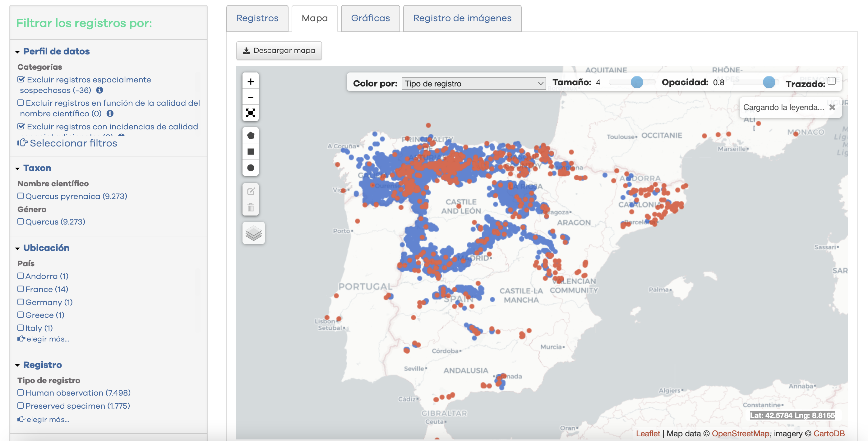Select the rectangle drawing tool

point(250,152)
